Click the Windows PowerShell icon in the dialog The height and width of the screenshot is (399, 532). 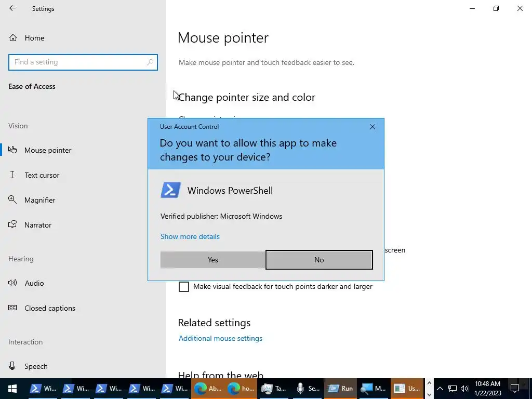[x=170, y=190]
